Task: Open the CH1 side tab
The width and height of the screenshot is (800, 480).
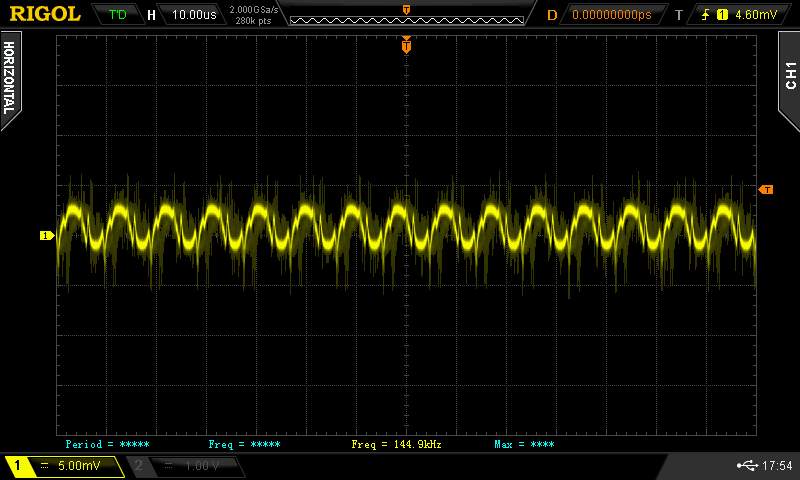Action: (x=789, y=75)
